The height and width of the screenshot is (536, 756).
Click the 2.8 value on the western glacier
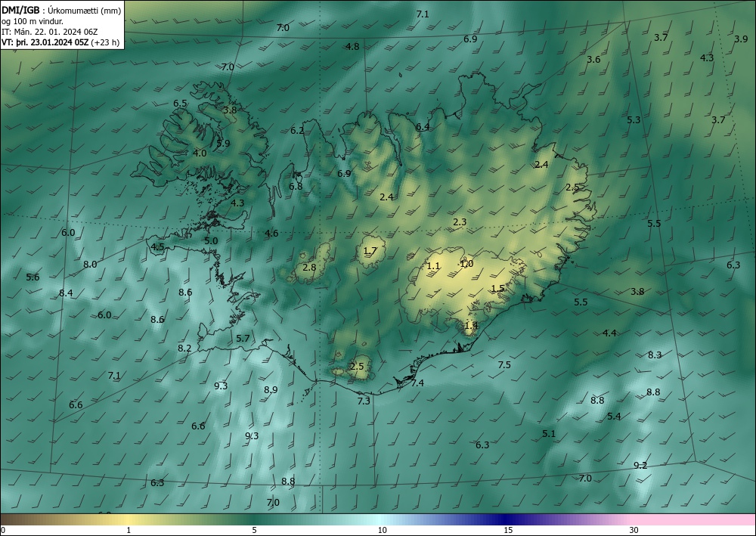[309, 267]
